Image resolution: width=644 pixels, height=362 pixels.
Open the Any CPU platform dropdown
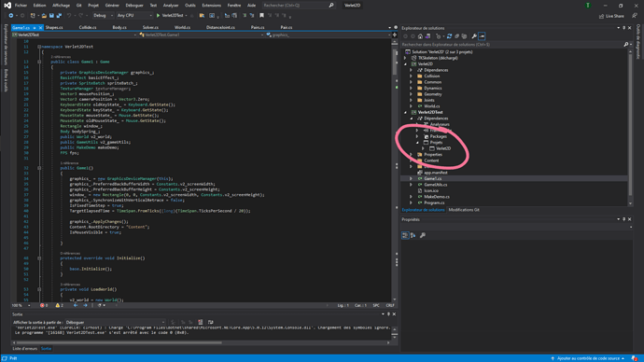[x=134, y=16]
